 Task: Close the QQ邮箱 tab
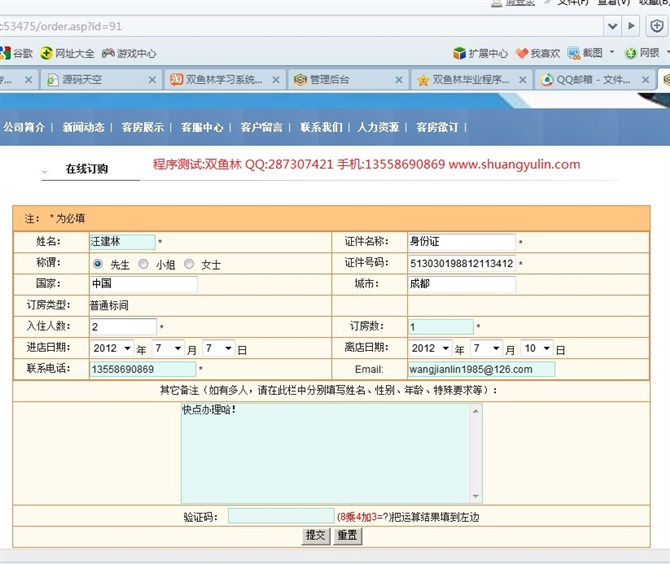coord(645,80)
